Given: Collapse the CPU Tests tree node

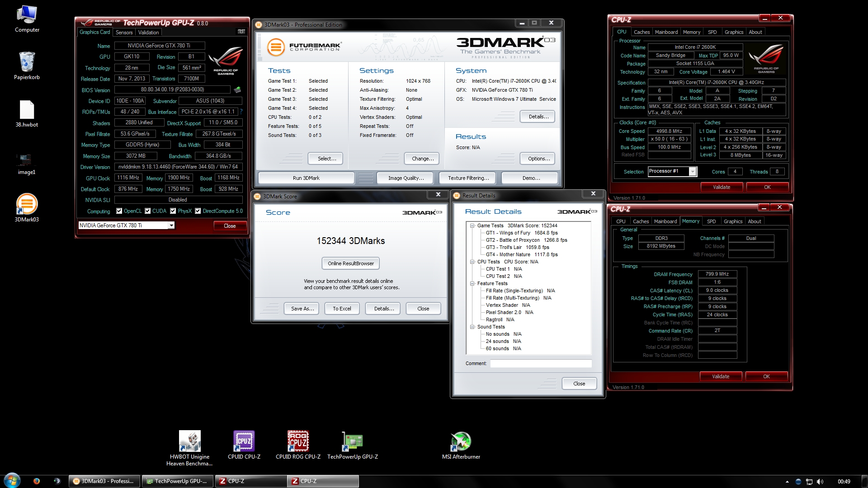Looking at the screenshot, I should click(472, 262).
